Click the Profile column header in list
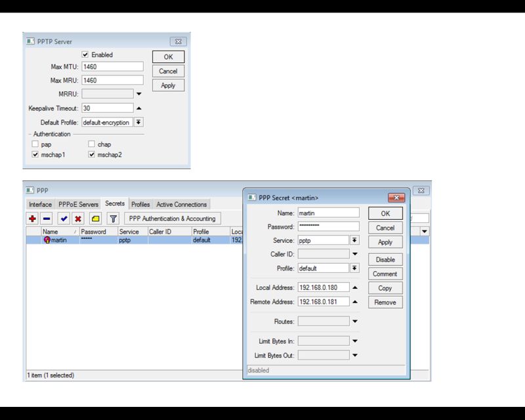The width and height of the screenshot is (525, 420). [x=211, y=232]
